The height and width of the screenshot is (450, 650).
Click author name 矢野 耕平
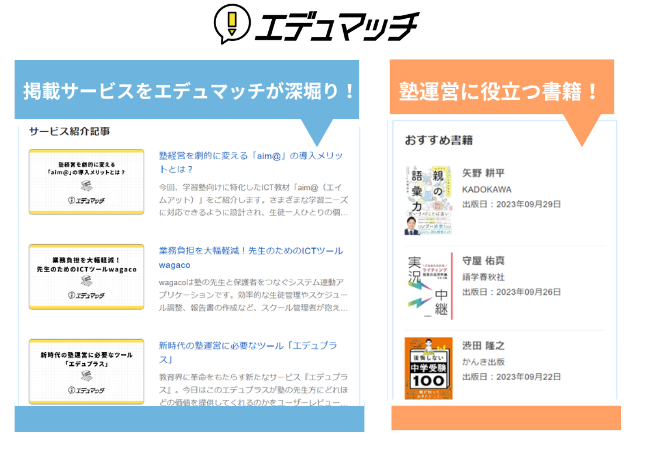point(483,173)
